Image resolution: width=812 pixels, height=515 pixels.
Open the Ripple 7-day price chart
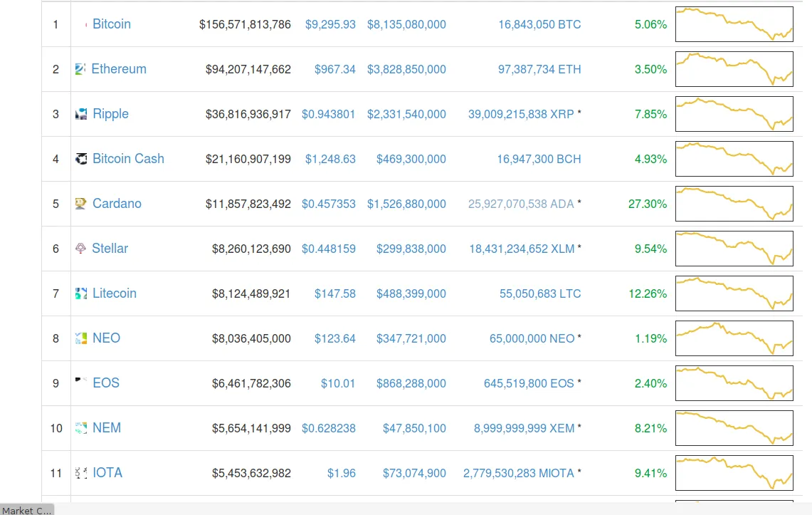tap(734, 114)
